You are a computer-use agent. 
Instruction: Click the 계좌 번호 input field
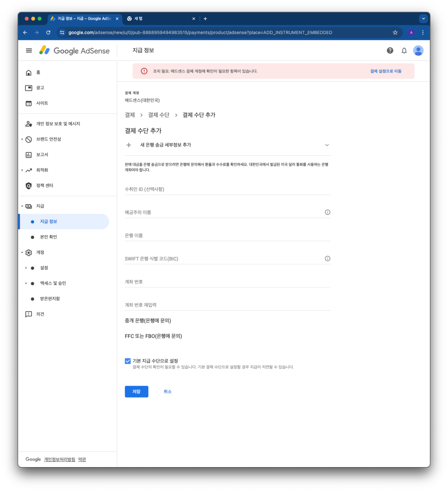click(228, 282)
